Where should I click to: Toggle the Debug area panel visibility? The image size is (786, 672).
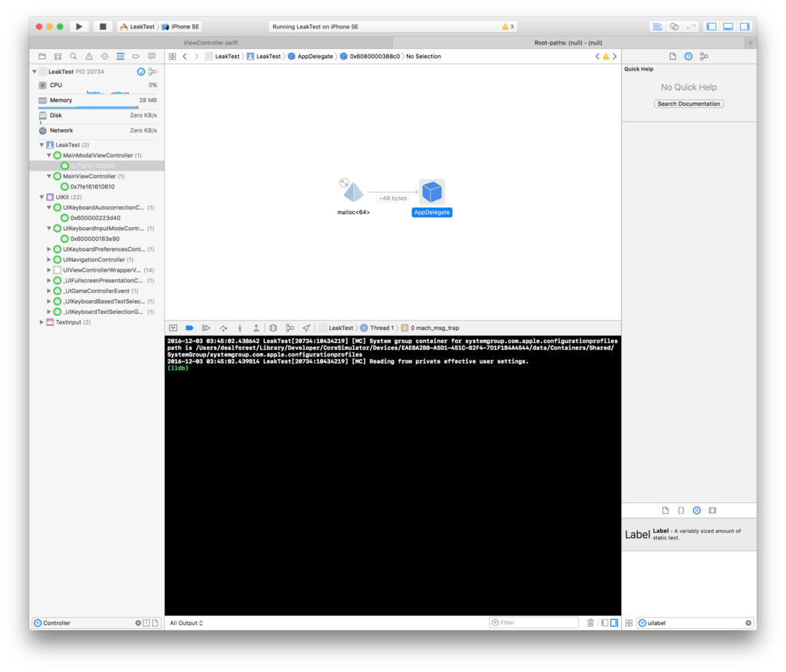pos(728,27)
